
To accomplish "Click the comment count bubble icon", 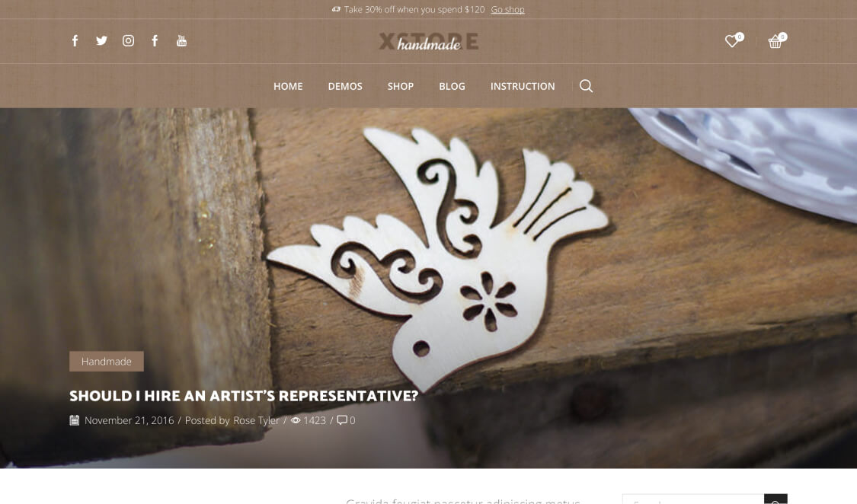I will click(342, 420).
